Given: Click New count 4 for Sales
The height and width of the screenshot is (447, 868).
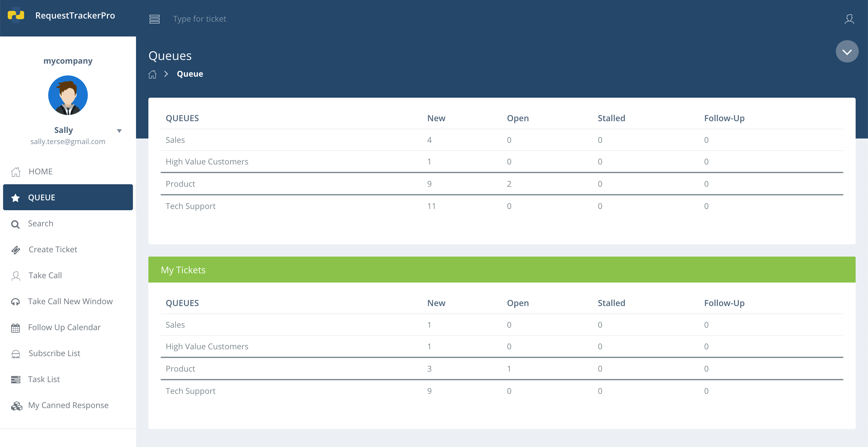Looking at the screenshot, I should point(429,140).
